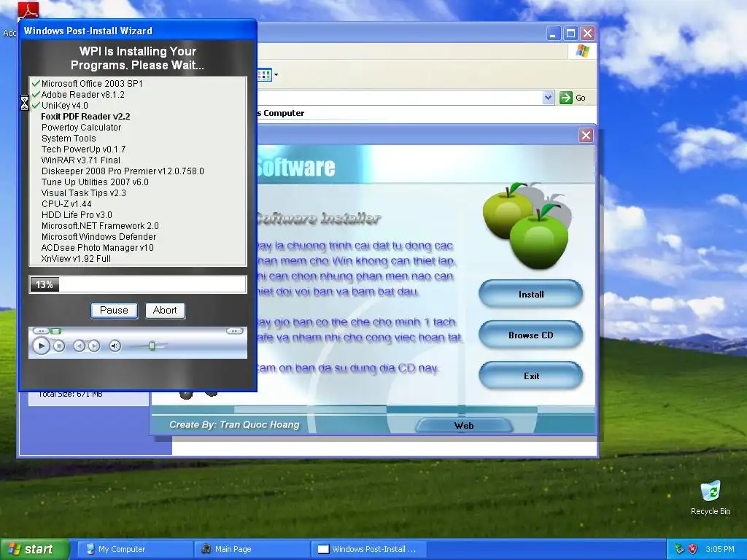Click the Exit button in Software Installer
This screenshot has width=747, height=560.
tap(531, 376)
